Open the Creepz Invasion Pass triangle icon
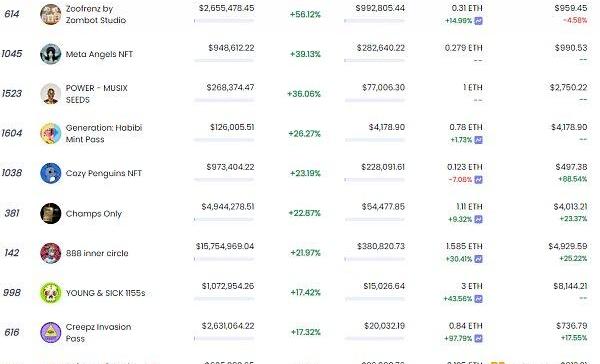 tap(51, 332)
